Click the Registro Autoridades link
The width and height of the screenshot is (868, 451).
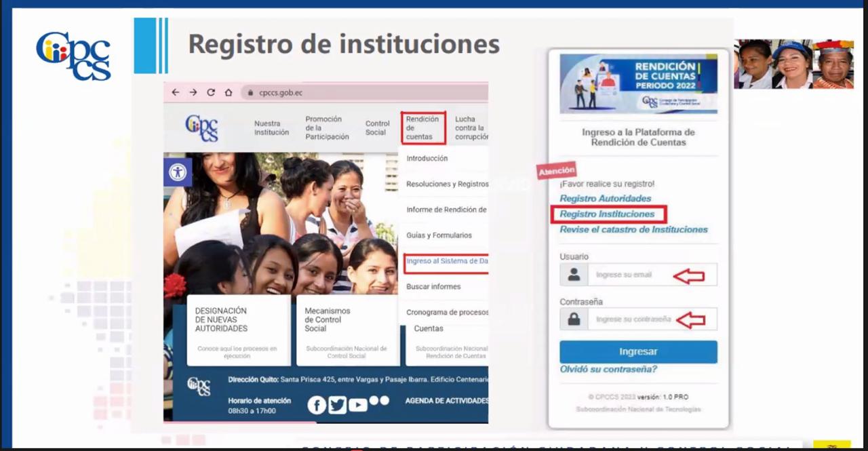pyautogui.click(x=605, y=199)
